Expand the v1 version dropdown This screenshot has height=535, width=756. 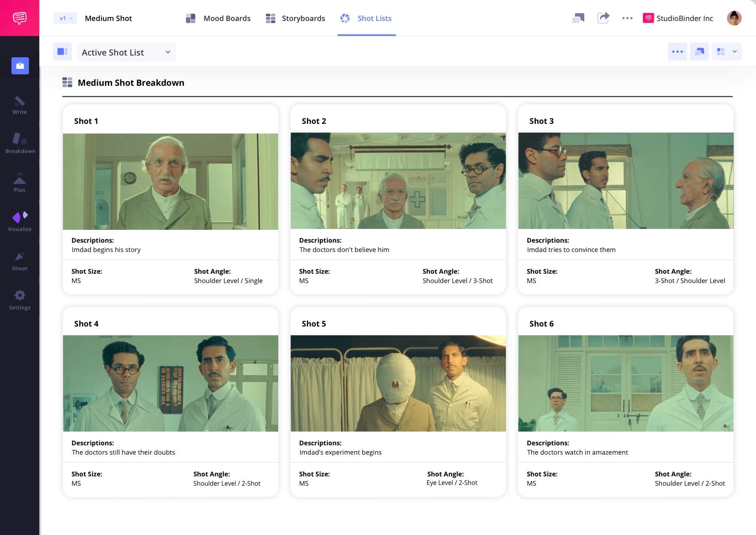coord(65,18)
